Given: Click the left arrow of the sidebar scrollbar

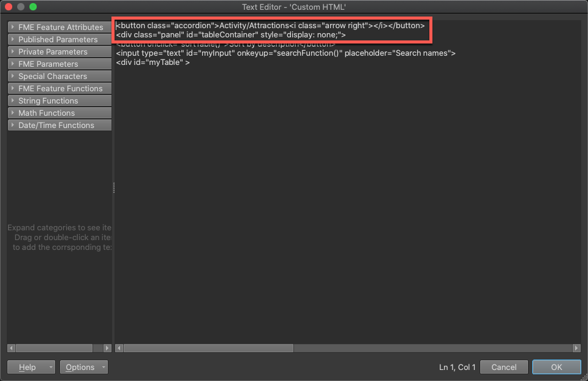Looking at the screenshot, I should coord(11,348).
